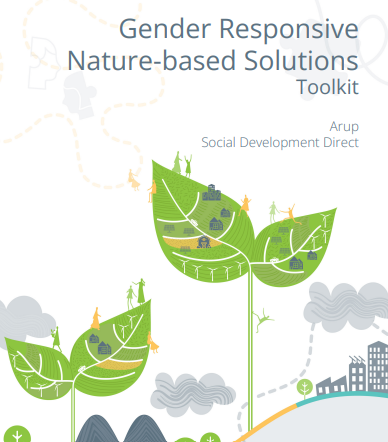Click the orange woman figure on small plant's leaf

click(96, 318)
